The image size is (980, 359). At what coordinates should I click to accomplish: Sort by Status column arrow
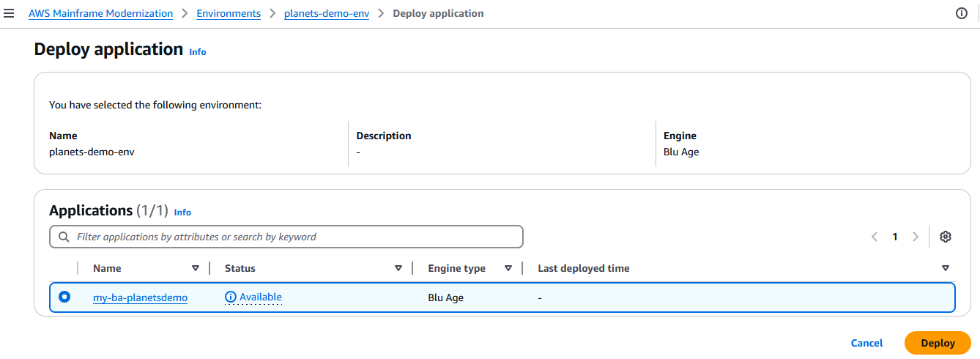coord(398,268)
